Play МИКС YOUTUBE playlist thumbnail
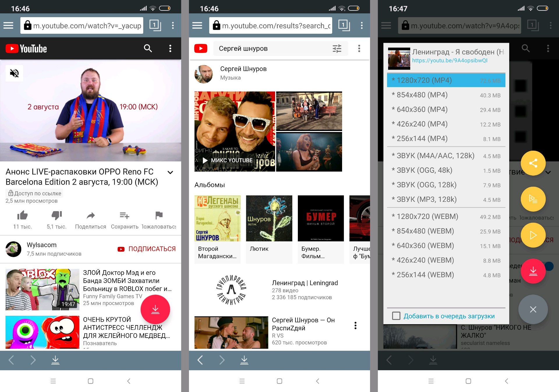 pyautogui.click(x=235, y=131)
